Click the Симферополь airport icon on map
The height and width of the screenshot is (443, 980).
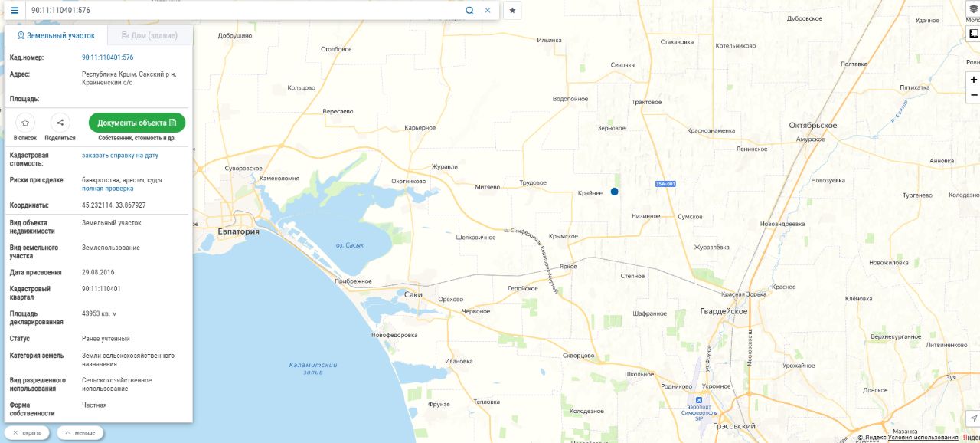697,400
